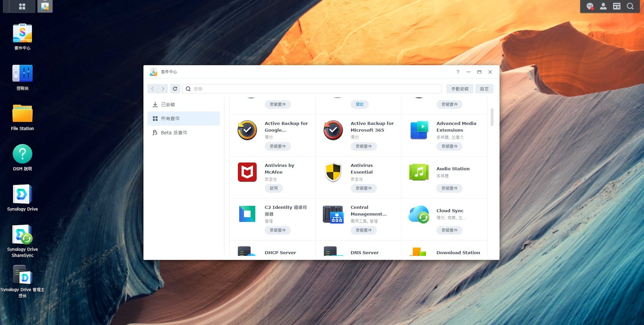
Task: Click the Audio Station music icon
Action: 419,172
